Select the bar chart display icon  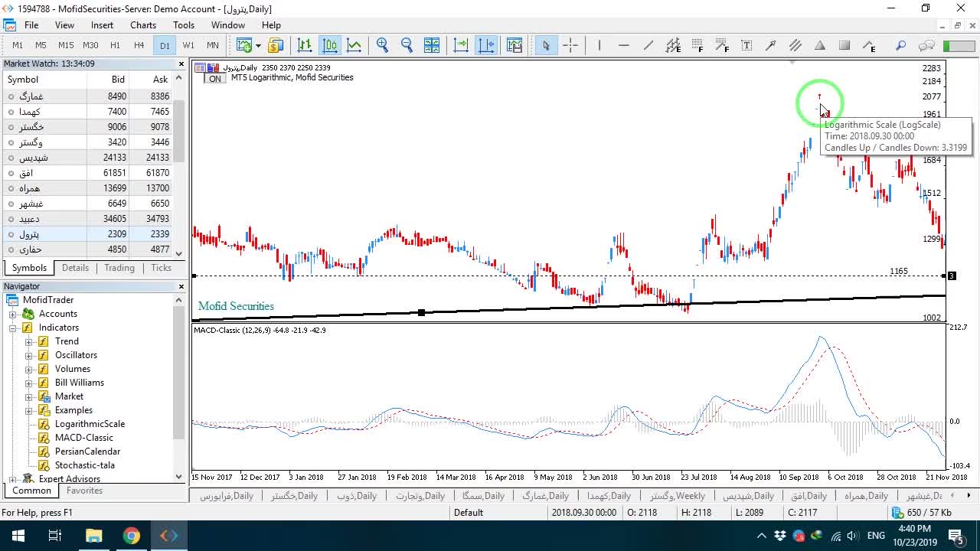(305, 45)
